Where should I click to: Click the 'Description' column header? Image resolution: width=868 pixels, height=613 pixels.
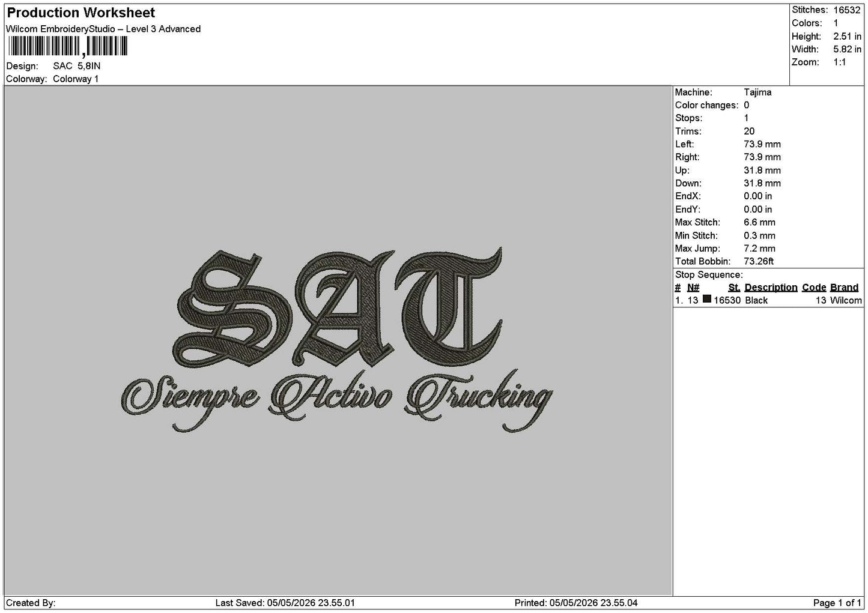click(771, 287)
